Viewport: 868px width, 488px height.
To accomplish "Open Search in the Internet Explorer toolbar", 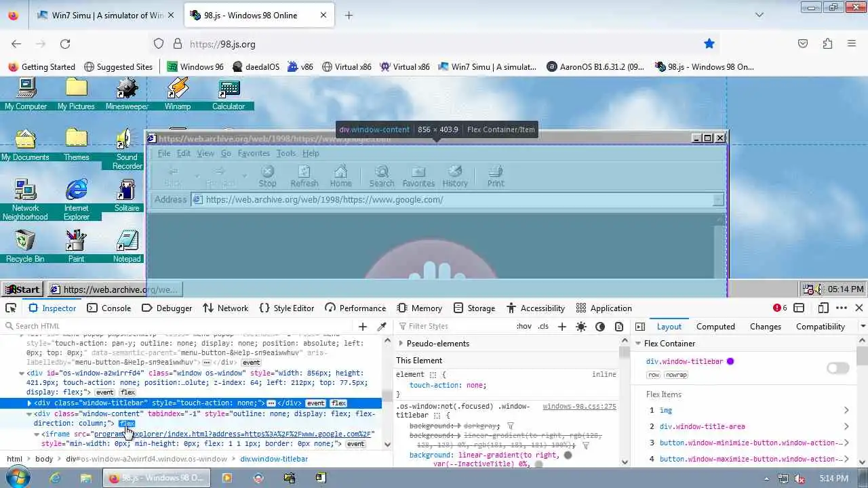I will [382, 176].
